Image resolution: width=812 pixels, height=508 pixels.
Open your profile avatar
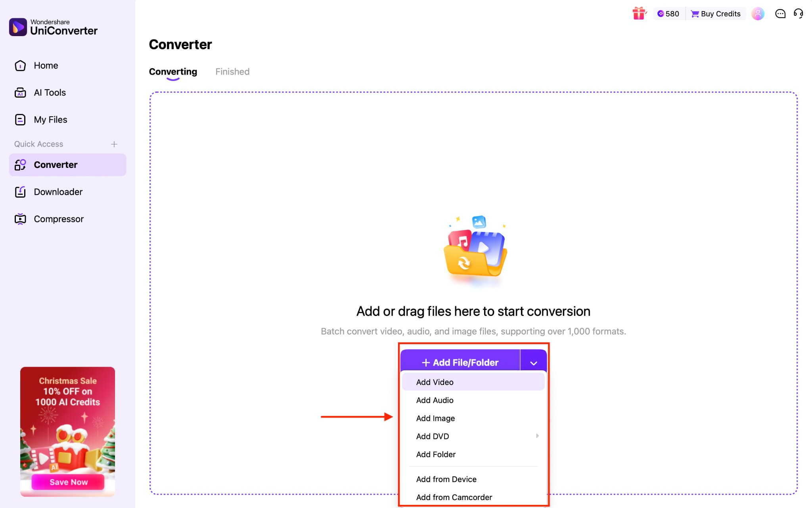758,13
